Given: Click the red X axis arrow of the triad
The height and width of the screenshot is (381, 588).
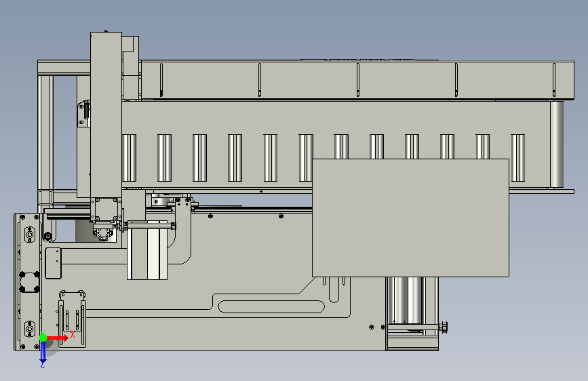Looking at the screenshot, I should click(x=58, y=338).
